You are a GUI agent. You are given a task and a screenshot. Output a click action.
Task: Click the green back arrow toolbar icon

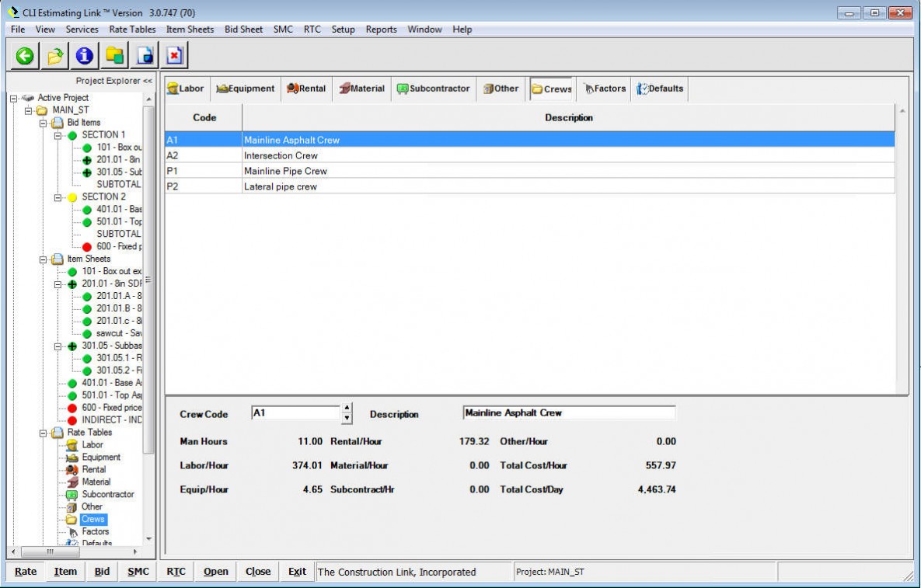click(x=25, y=57)
